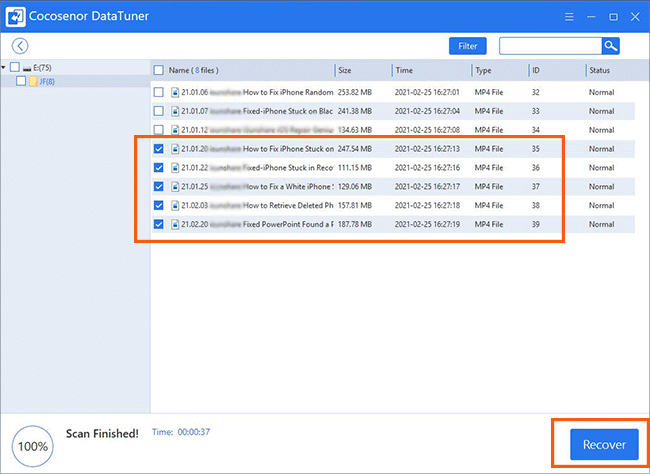Click file icon of 21.02.20 row
Image resolution: width=650 pixels, height=474 pixels.
175,224
